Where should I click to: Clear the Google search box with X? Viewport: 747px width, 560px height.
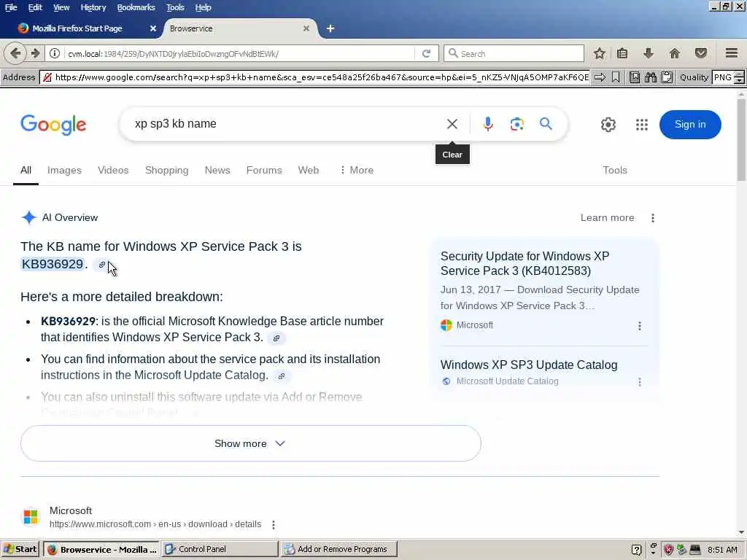(x=452, y=124)
